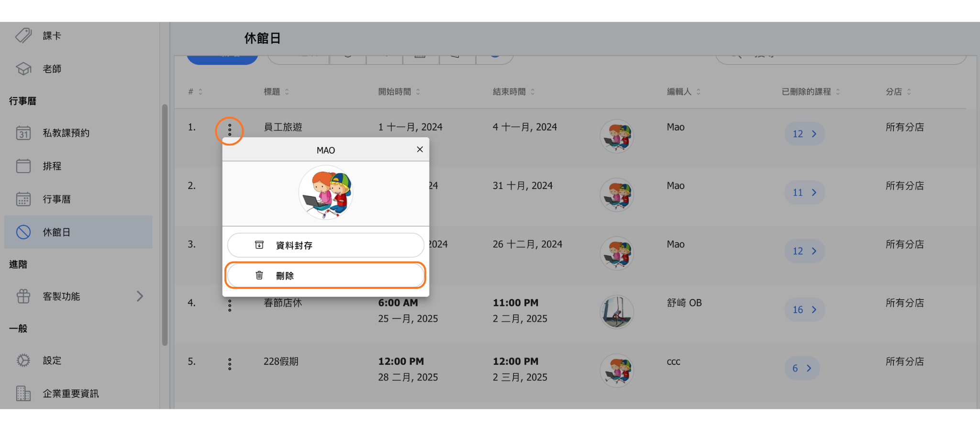
Task: Open 行事曆 calendar grid icon
Action: coord(23,199)
